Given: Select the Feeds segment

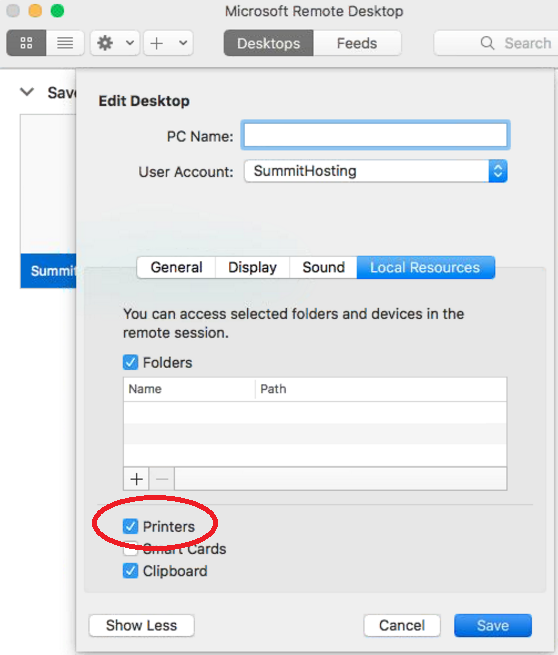Looking at the screenshot, I should [x=357, y=43].
